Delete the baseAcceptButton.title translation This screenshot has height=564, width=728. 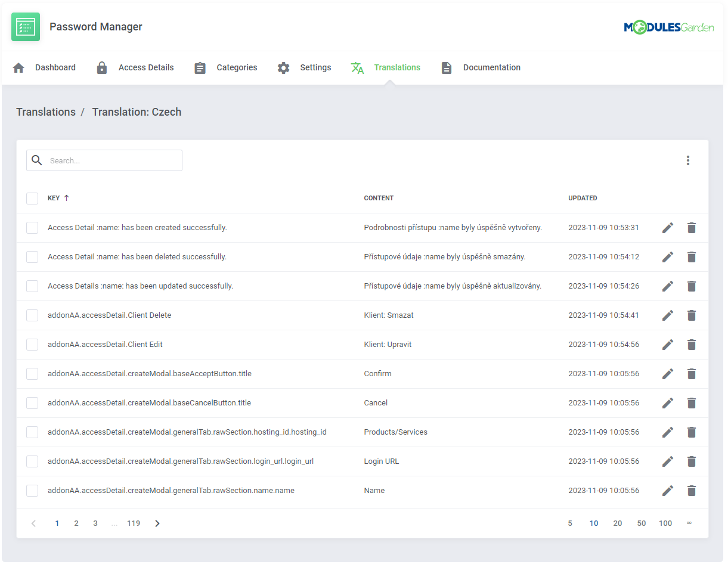(692, 374)
